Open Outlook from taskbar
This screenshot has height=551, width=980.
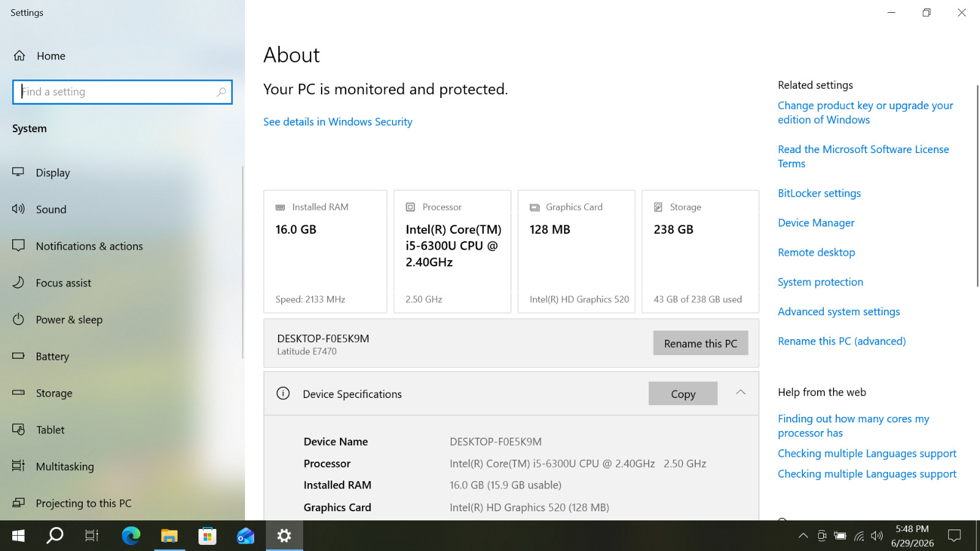point(246,536)
